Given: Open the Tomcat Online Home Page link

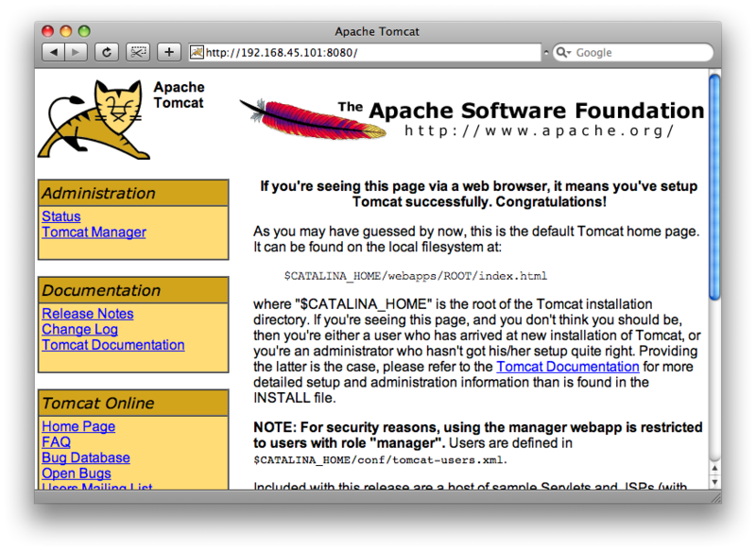Looking at the screenshot, I should point(78,426).
